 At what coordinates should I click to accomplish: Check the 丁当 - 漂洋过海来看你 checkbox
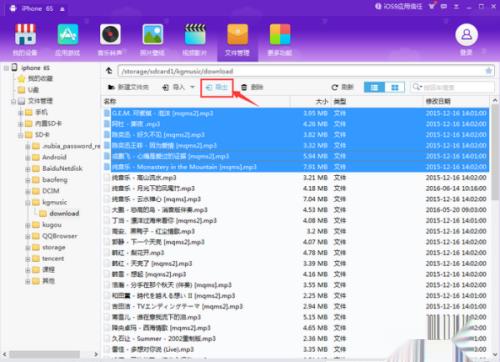[x=107, y=221]
